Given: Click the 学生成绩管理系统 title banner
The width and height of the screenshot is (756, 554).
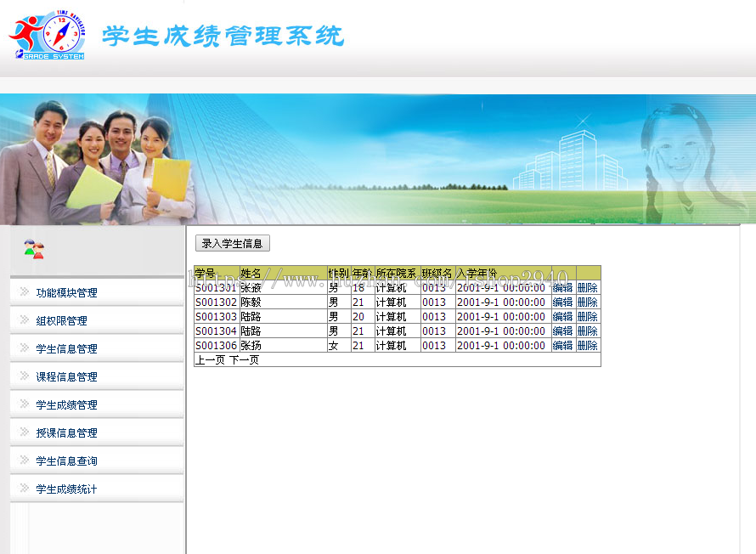Looking at the screenshot, I should tap(223, 36).
